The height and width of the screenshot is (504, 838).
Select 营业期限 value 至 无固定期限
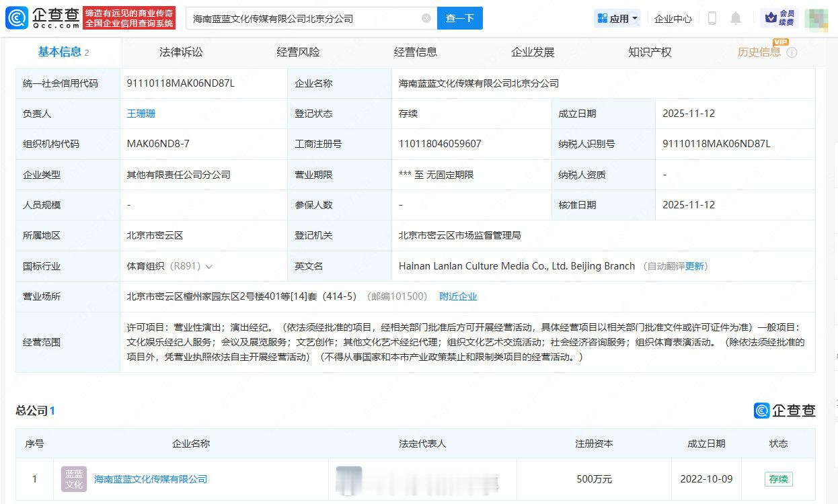coord(436,175)
